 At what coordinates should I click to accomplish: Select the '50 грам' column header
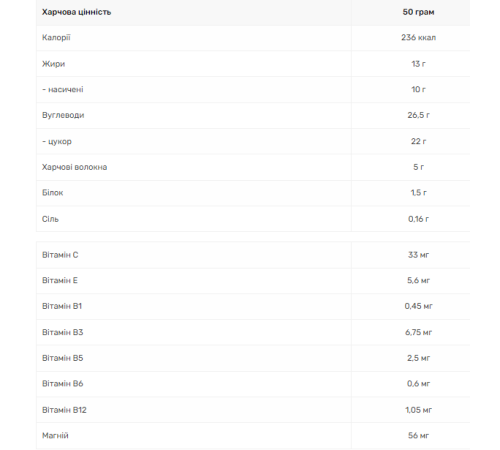[x=418, y=12]
